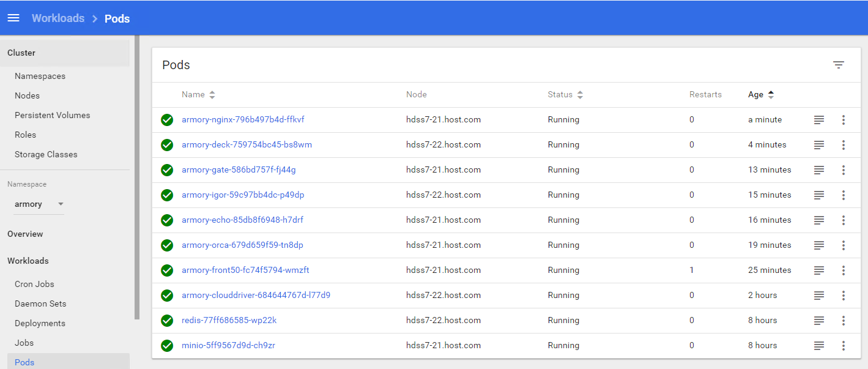Navigate to Cron Jobs in sidebar
Screen dimensions: 868x369
[34, 284]
